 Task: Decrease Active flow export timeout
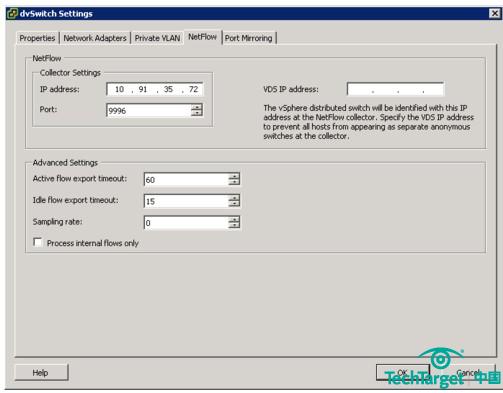(234, 183)
